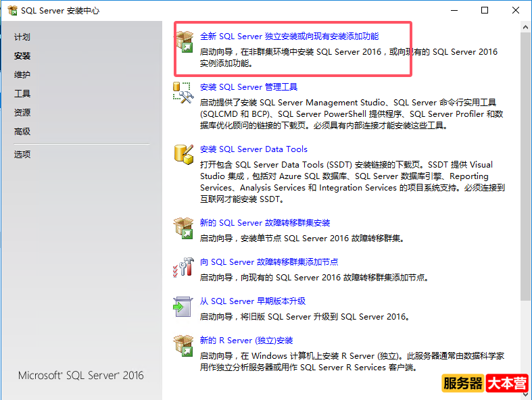The height and width of the screenshot is (400, 532).
Task: Open the 计划 section
Action: [x=22, y=37]
